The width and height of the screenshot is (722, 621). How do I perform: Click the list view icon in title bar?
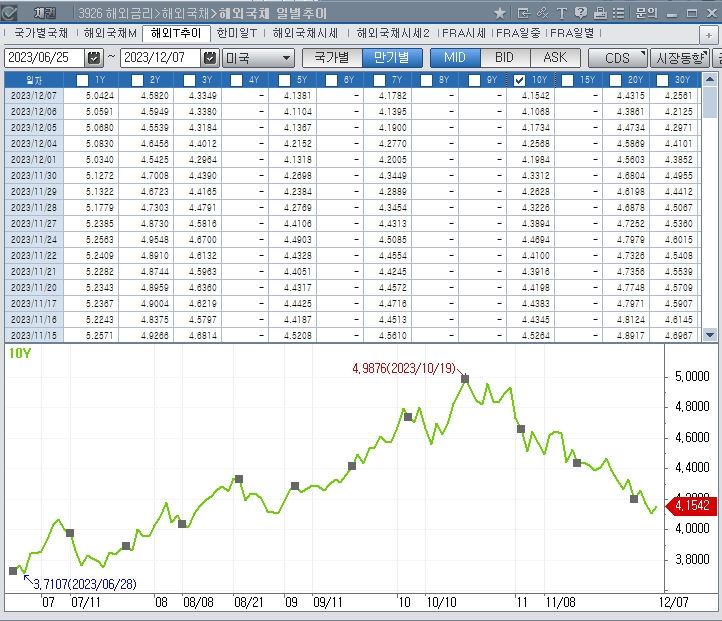click(618, 13)
